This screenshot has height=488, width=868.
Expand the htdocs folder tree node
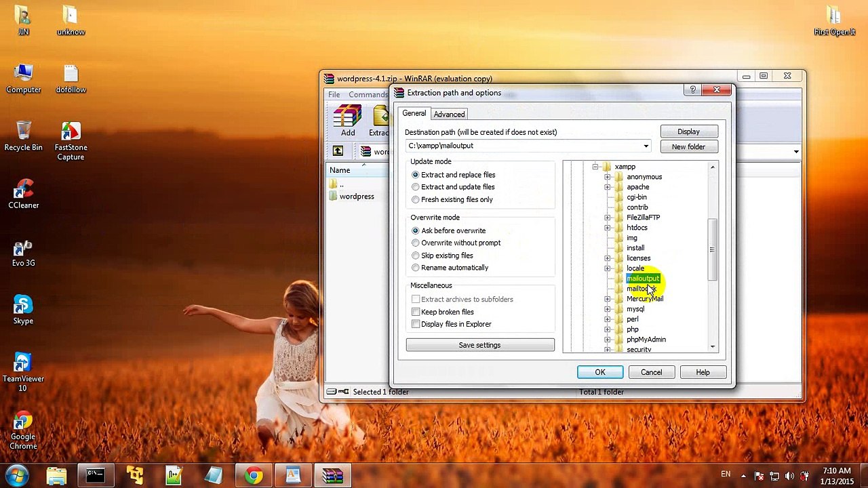[x=608, y=228]
